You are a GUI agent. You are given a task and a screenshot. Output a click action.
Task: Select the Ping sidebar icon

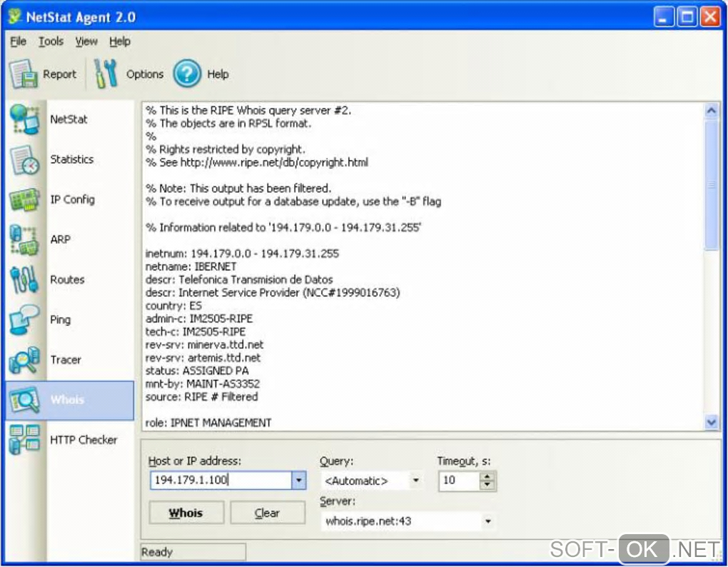(x=24, y=319)
